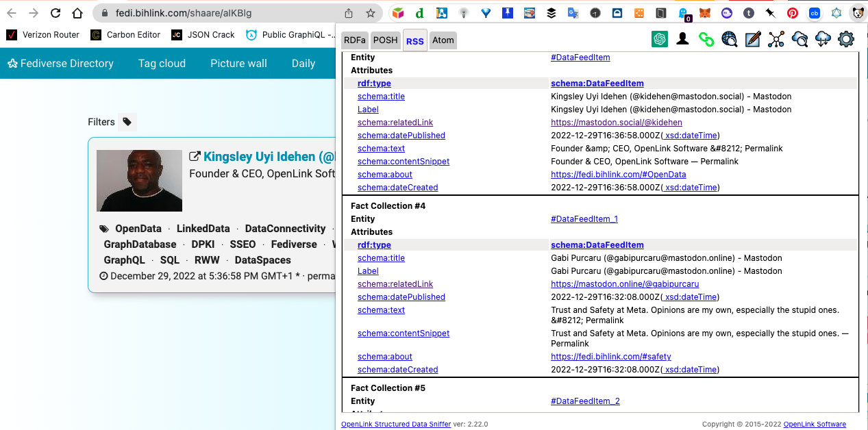Click the cloud download arrows icon

click(823, 40)
